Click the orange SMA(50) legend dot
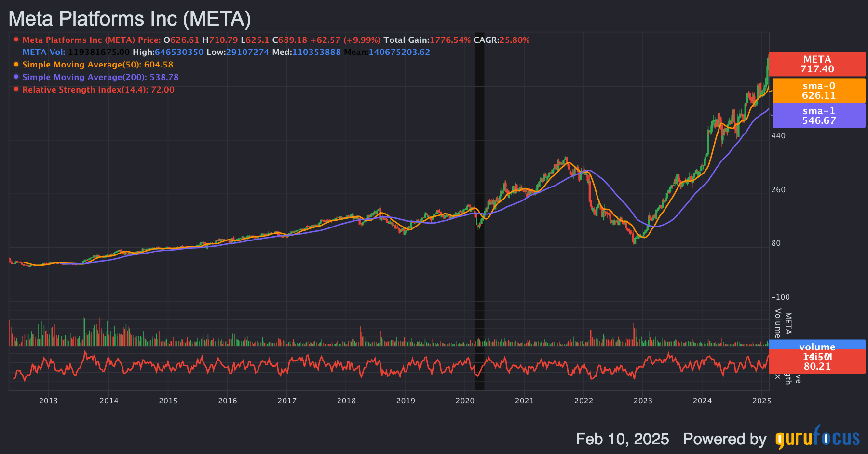This screenshot has width=868, height=454. coord(16,64)
